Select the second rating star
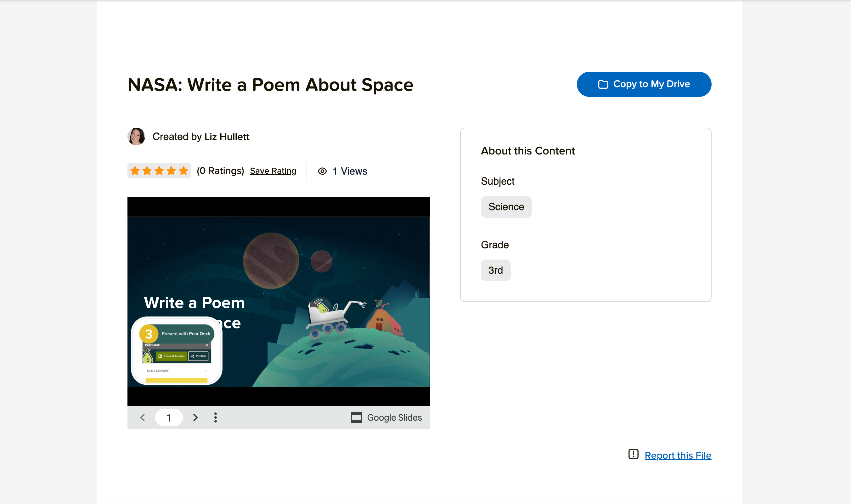851x504 pixels. pos(147,171)
